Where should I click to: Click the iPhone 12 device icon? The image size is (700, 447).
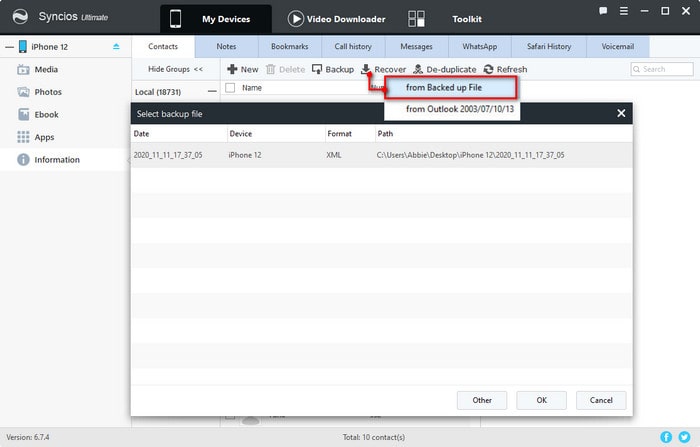[x=22, y=46]
